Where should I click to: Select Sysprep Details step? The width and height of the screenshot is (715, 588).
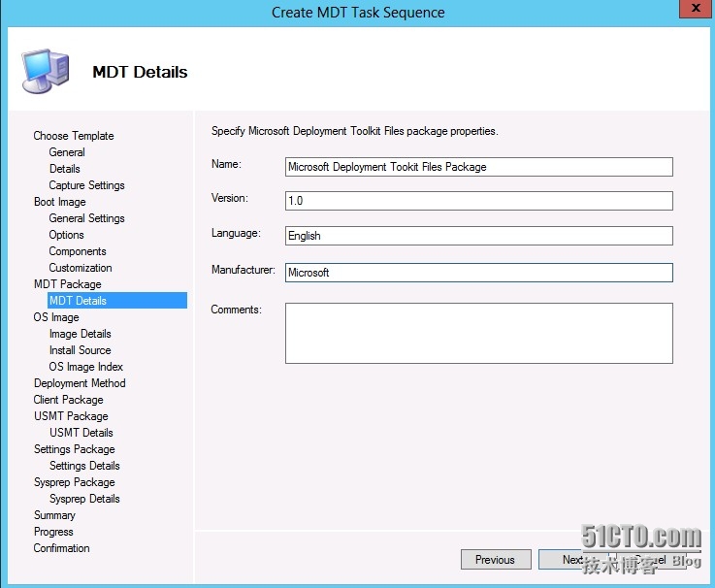coord(84,499)
